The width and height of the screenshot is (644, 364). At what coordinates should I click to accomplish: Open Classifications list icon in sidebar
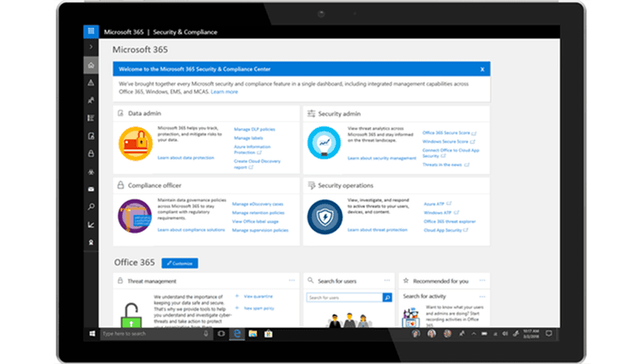click(91, 118)
